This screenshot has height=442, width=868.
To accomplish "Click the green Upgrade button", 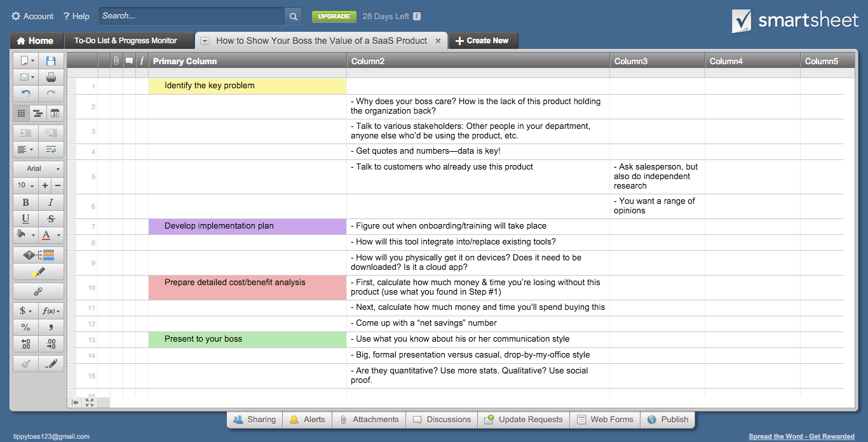I will pos(334,17).
